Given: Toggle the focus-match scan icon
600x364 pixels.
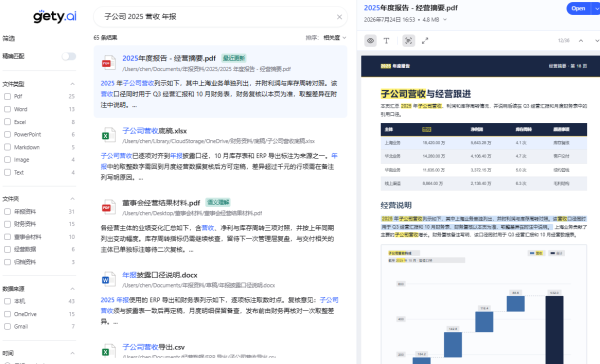Looking at the screenshot, I should (409, 41).
